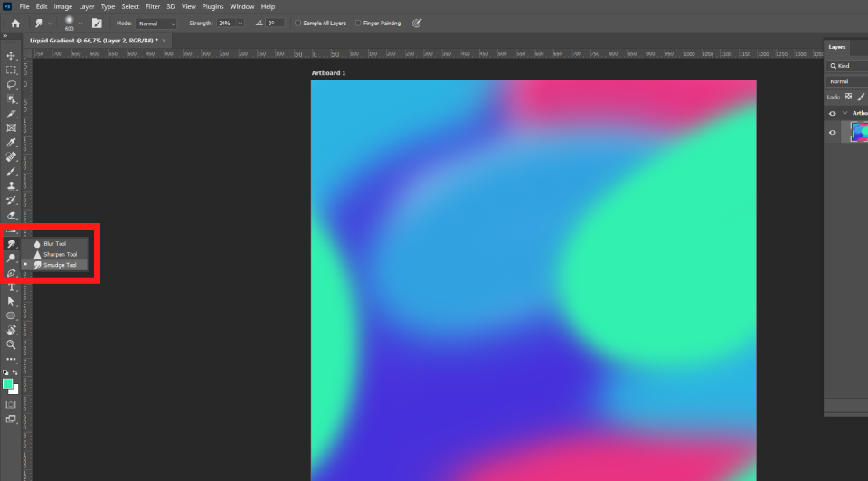Select the Lasso tool
The image size is (868, 481).
pyautogui.click(x=11, y=85)
